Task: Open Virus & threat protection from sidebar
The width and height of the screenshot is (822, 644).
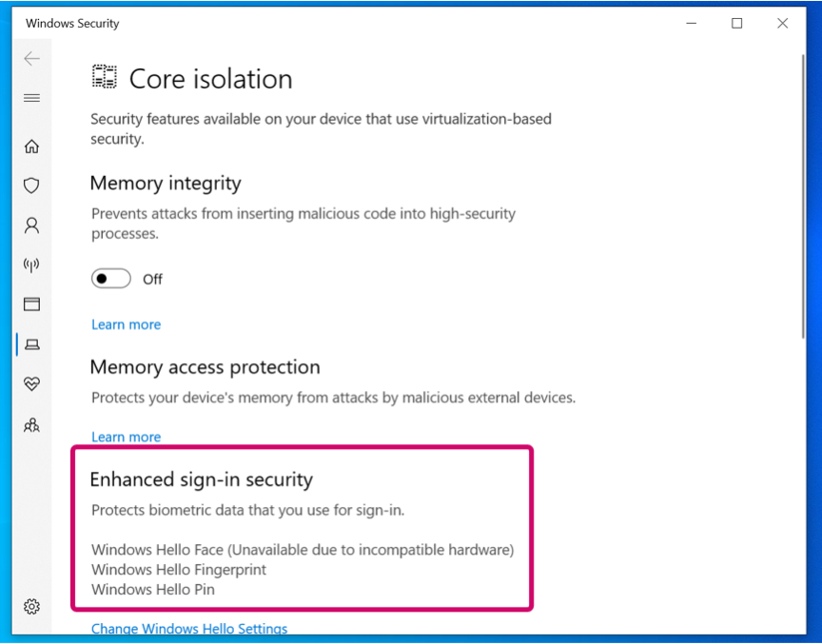Action: click(x=31, y=185)
